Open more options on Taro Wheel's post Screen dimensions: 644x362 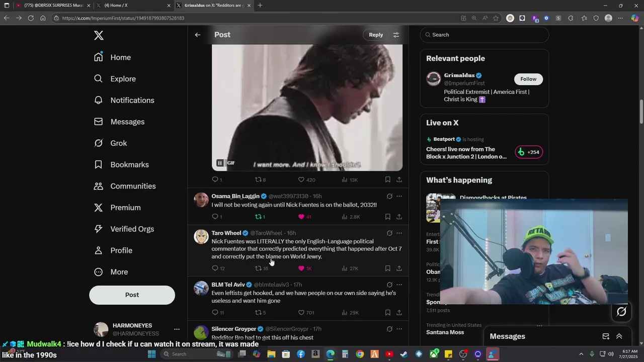pyautogui.click(x=399, y=233)
